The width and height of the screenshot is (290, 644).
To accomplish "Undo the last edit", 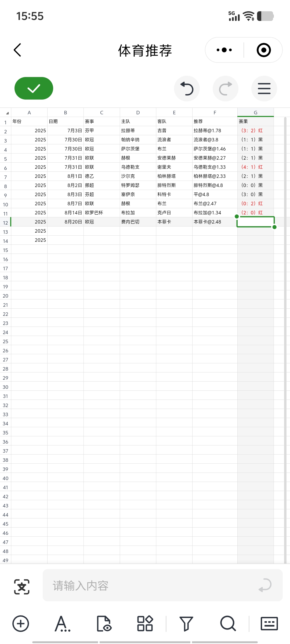I will [x=187, y=89].
